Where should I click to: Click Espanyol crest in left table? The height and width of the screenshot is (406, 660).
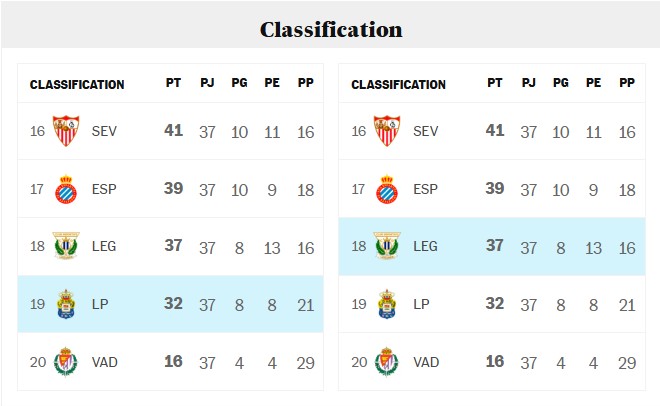pos(66,189)
